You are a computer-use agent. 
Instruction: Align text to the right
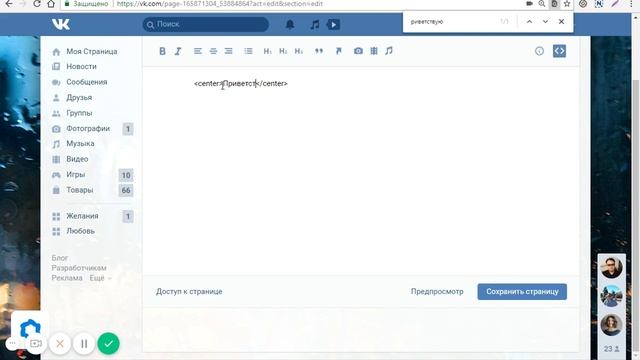pyautogui.click(x=229, y=51)
